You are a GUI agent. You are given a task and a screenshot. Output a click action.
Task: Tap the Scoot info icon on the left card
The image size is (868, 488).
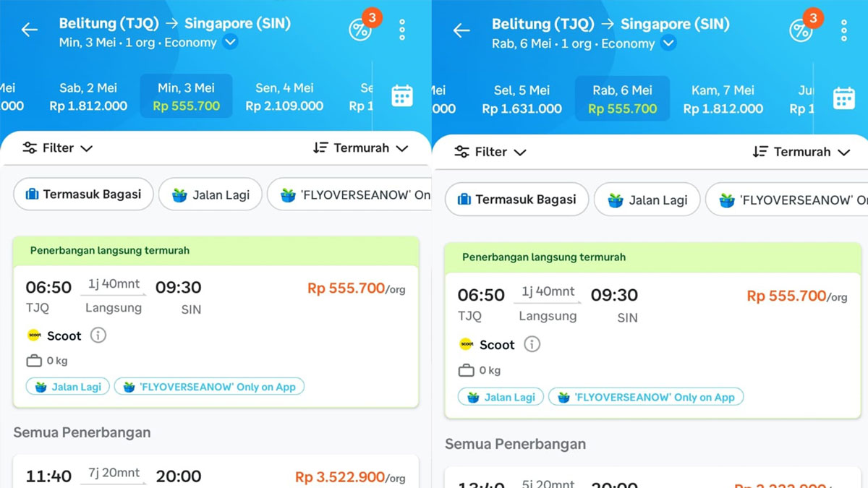coord(98,335)
